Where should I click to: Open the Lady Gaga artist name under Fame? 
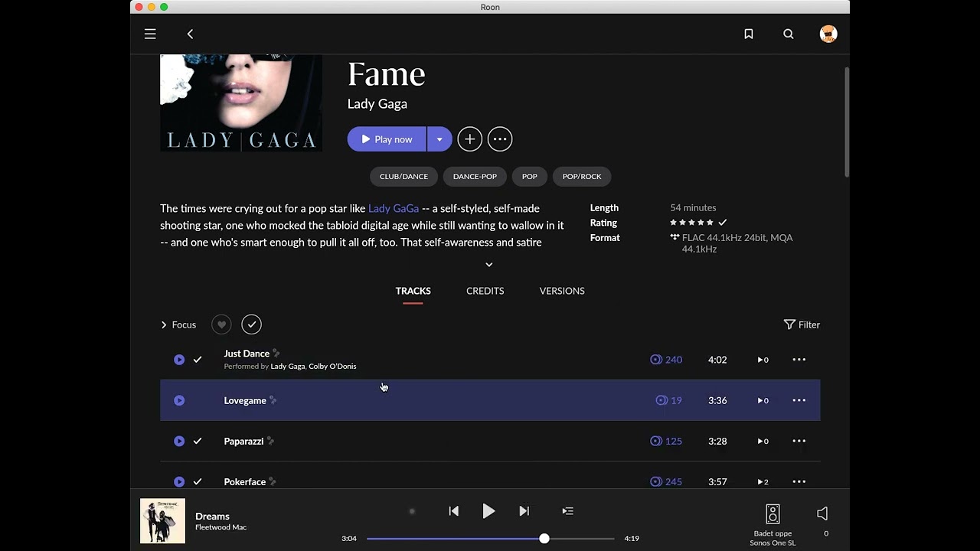click(x=377, y=103)
